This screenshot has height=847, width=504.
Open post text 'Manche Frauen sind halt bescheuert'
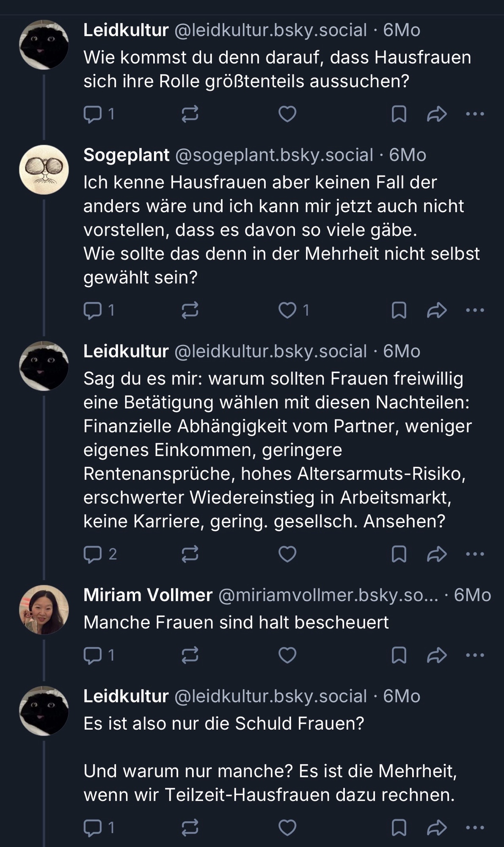[236, 623]
